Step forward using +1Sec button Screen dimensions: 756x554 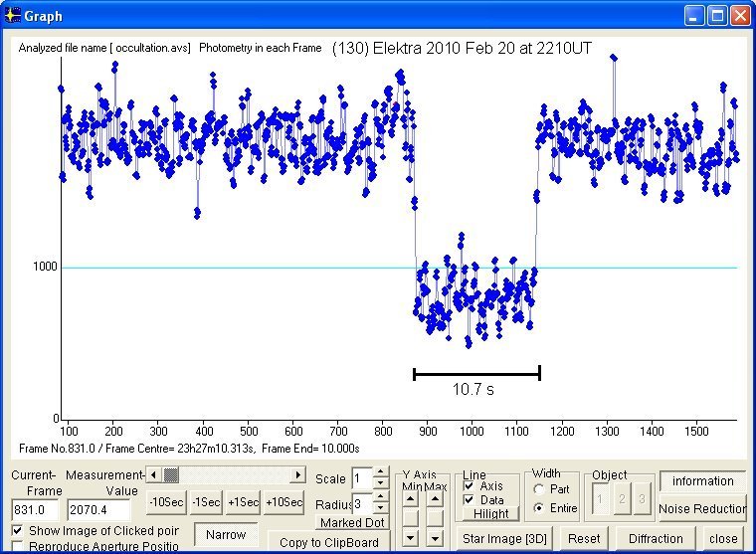pos(243,501)
